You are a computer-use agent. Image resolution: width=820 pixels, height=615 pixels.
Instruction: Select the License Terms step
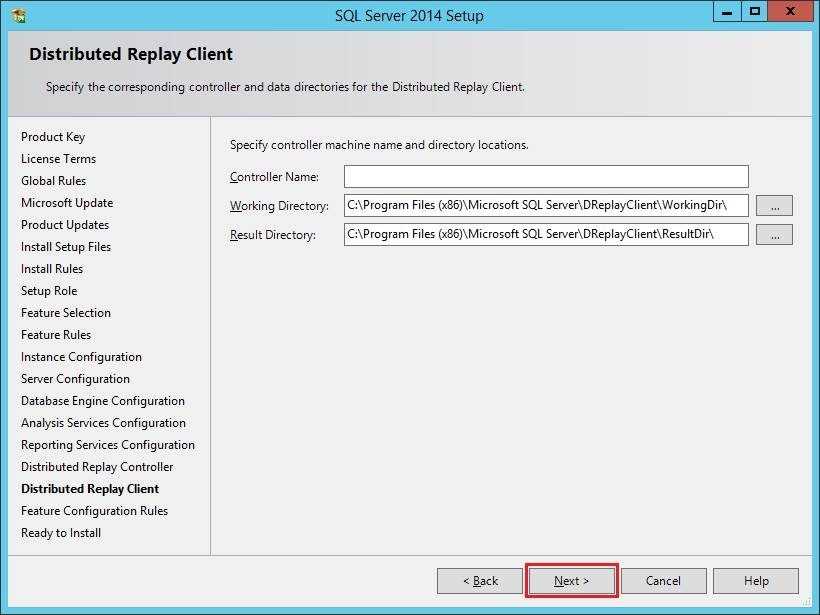[59, 159]
